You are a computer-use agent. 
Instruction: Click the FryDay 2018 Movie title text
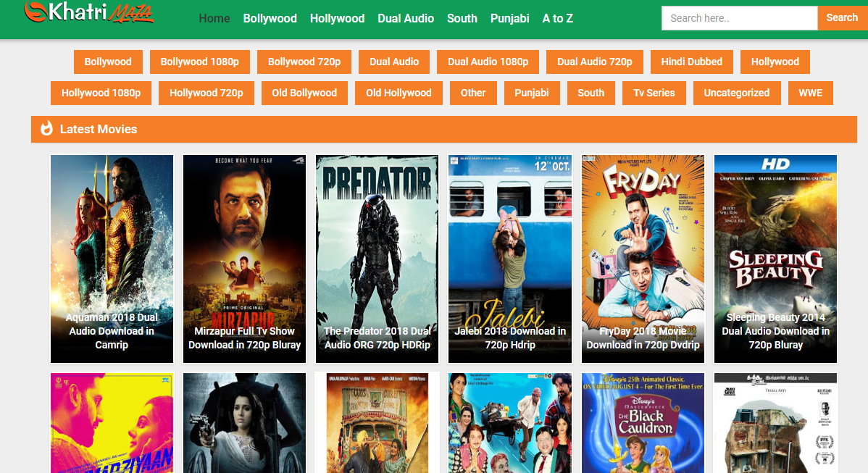tap(643, 338)
